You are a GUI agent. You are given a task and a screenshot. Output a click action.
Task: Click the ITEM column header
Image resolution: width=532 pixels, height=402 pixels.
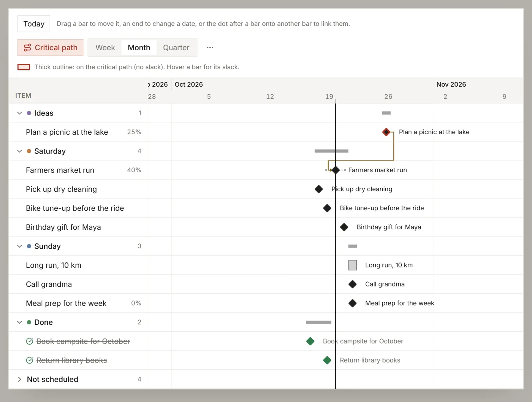tap(23, 95)
